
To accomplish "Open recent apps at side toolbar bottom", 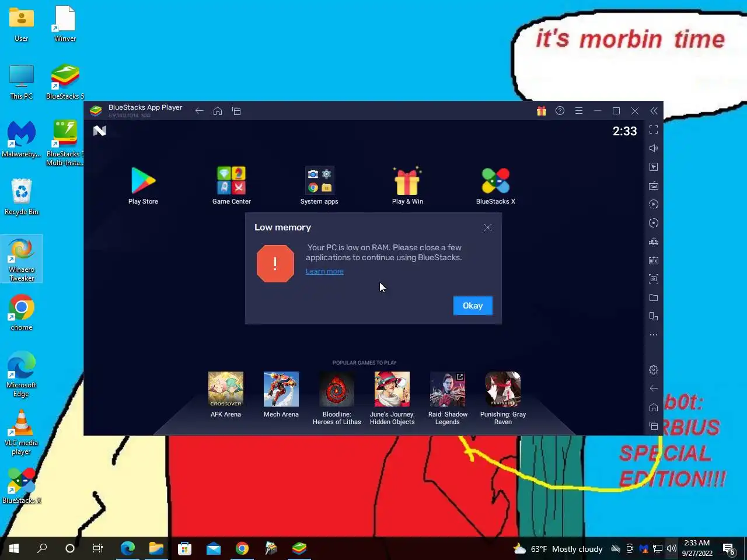I will point(654,426).
